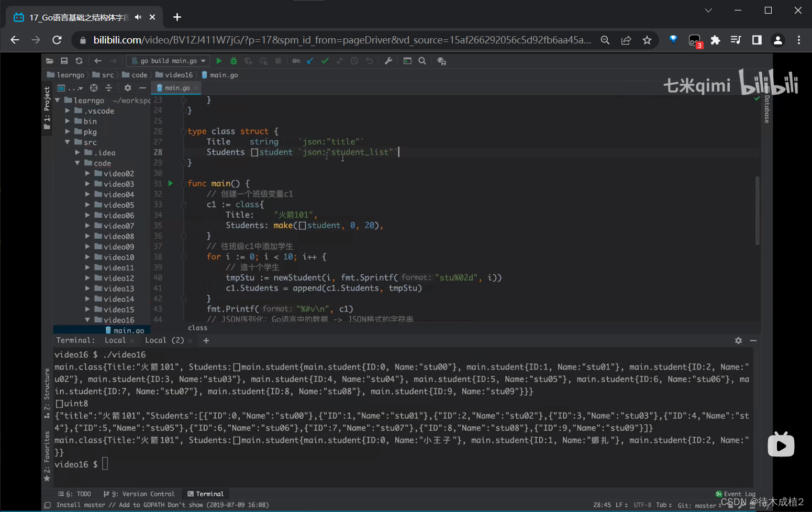Expand the .idea folder
This screenshot has width=812, height=512.
pyautogui.click(x=77, y=152)
